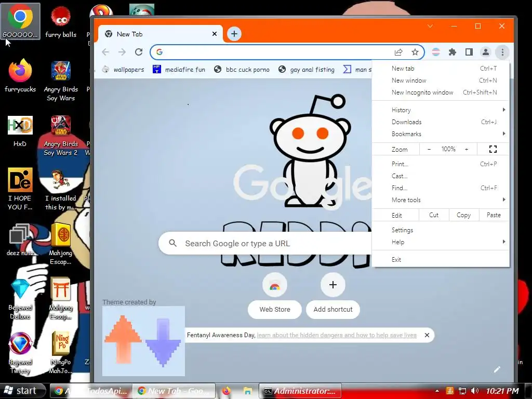The image size is (532, 399).
Task: Toggle the side panel icon in Chrome
Action: point(469,52)
